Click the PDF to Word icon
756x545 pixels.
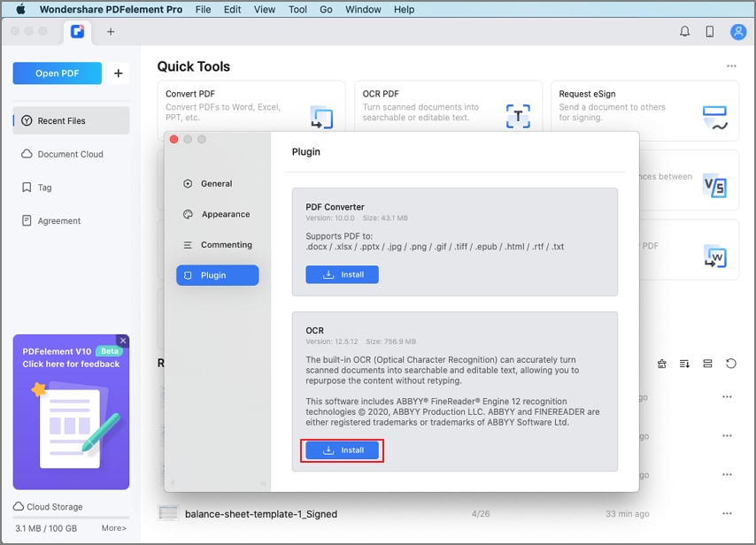tap(715, 256)
